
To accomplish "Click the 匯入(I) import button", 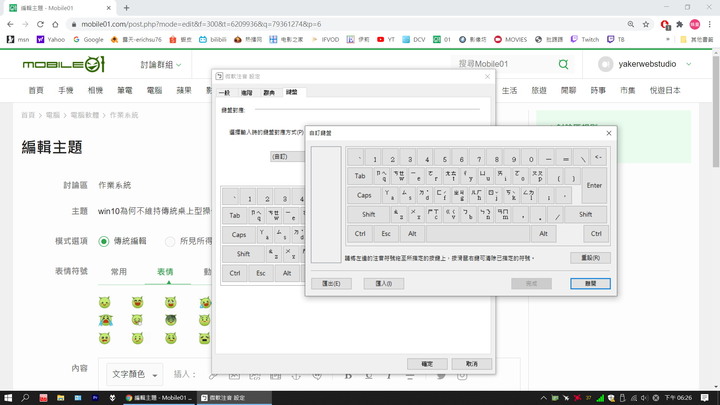I will [383, 283].
